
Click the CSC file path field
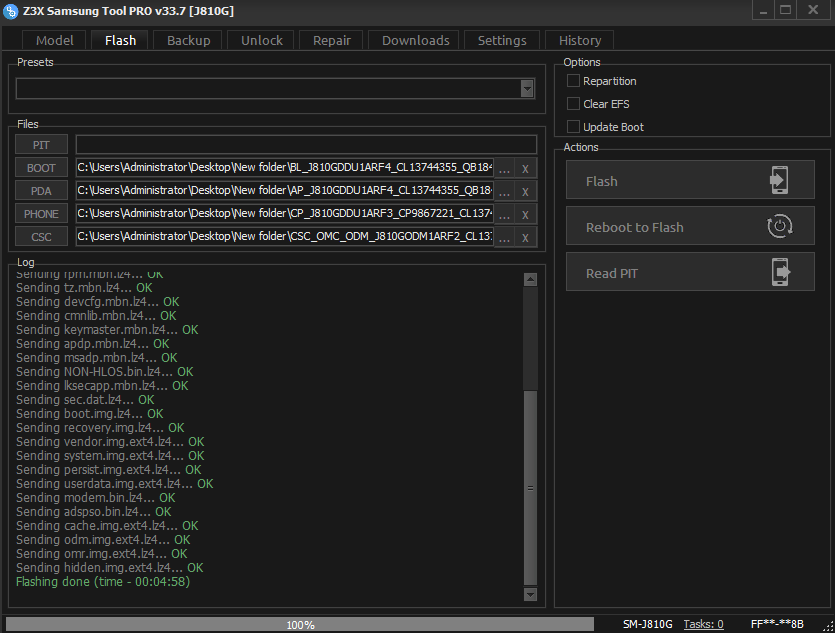pos(285,236)
